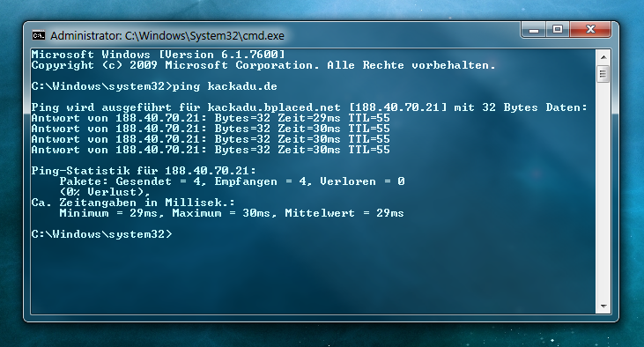Click the hostname 'kackadu.bplaced.net'
Screen dimensions: 644x347
click(x=274, y=107)
